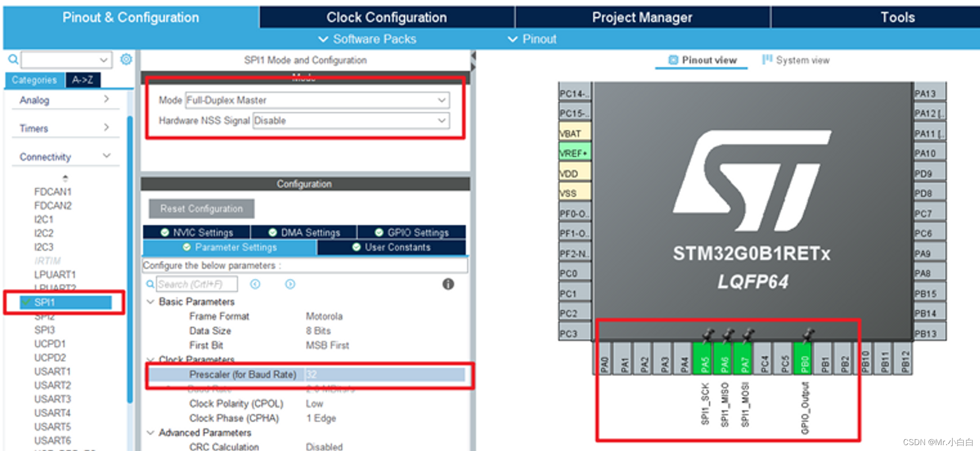
Task: Click the First Bit MSB First value
Action: pyautogui.click(x=327, y=345)
